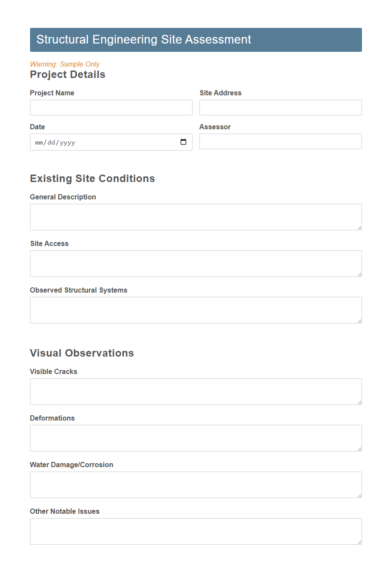Click the Assessor input field
Screen dimensions: 392x566
click(280, 141)
